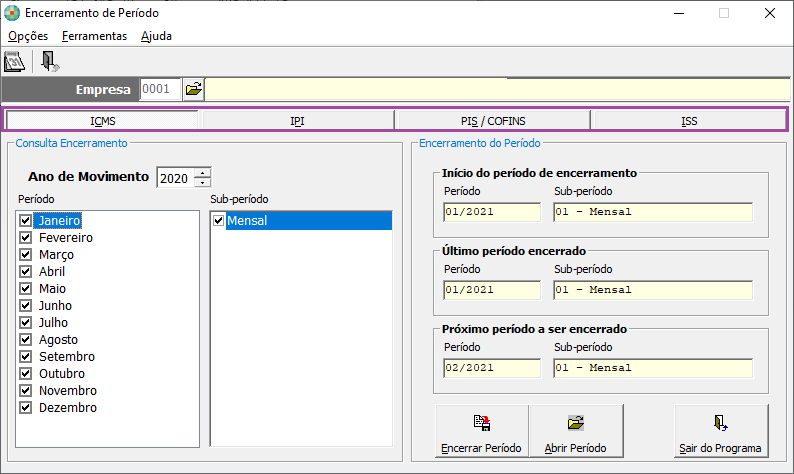Select the Janeiro label in Período list
794x474 pixels.
(x=59, y=220)
